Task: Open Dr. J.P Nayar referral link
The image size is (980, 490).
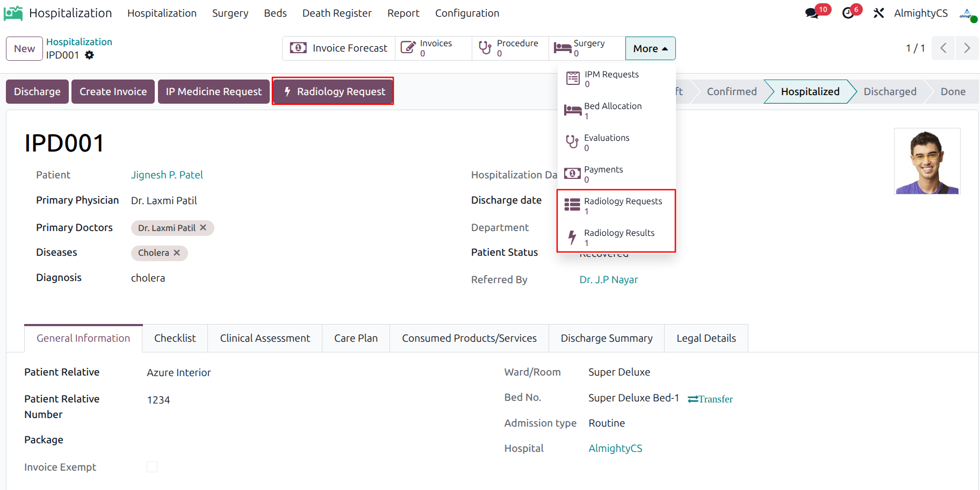Action: [x=609, y=279]
